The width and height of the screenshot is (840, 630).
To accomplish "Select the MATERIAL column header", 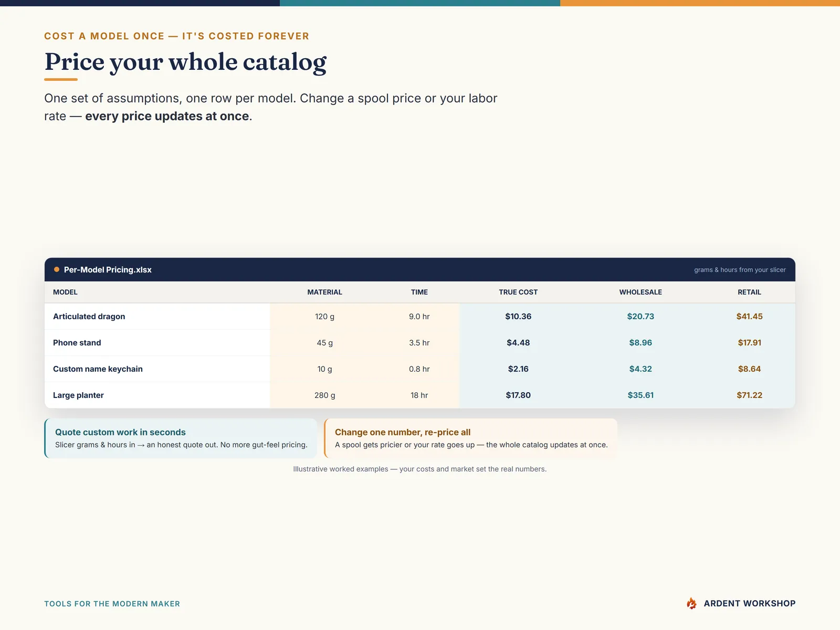I will [324, 292].
